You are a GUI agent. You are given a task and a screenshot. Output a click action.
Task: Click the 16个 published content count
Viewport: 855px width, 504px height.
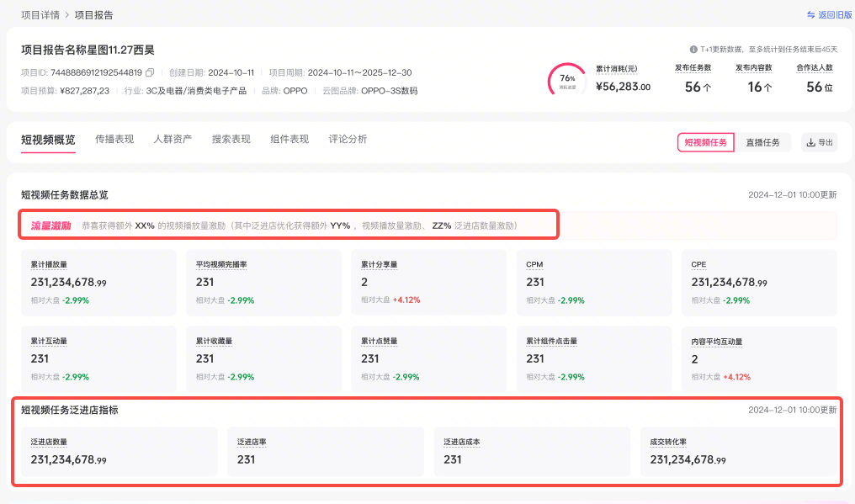[760, 87]
